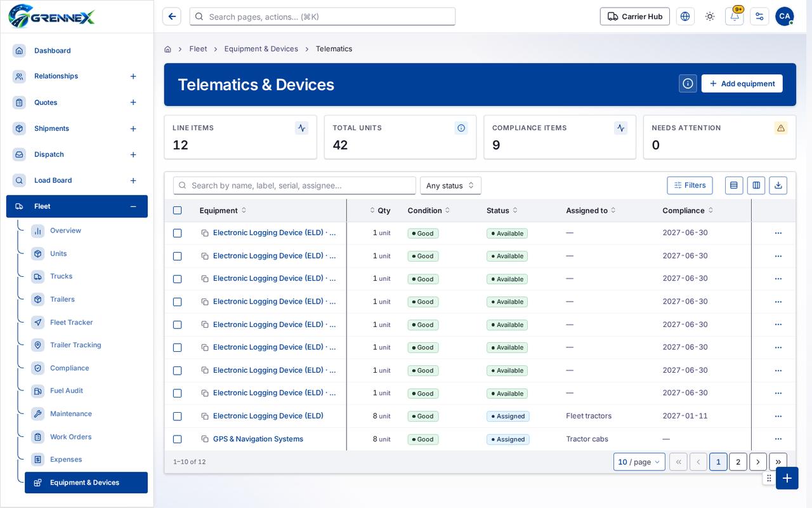This screenshot has height=508, width=812.
Task: Toggle the select-all checkbox in table header
Action: 178,210
